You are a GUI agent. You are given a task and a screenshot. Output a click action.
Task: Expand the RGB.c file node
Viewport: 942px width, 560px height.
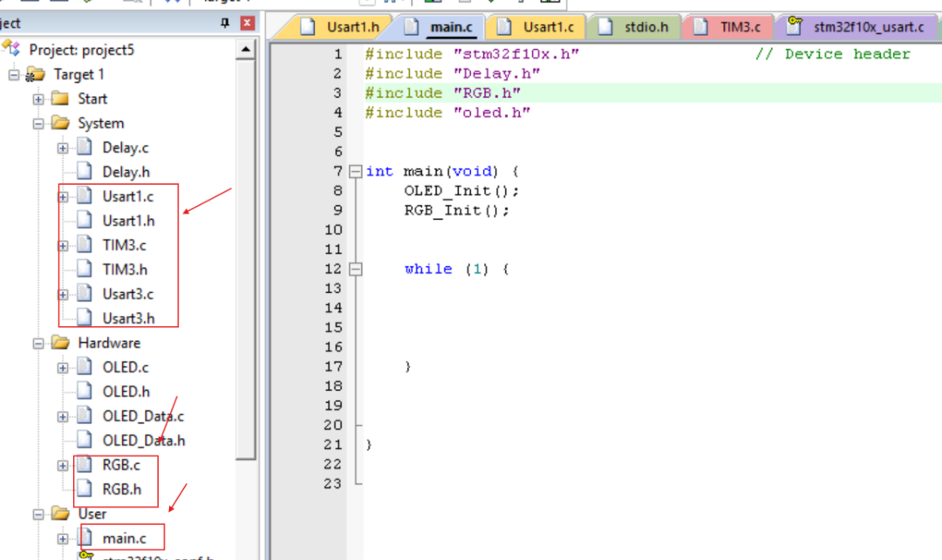pyautogui.click(x=63, y=466)
